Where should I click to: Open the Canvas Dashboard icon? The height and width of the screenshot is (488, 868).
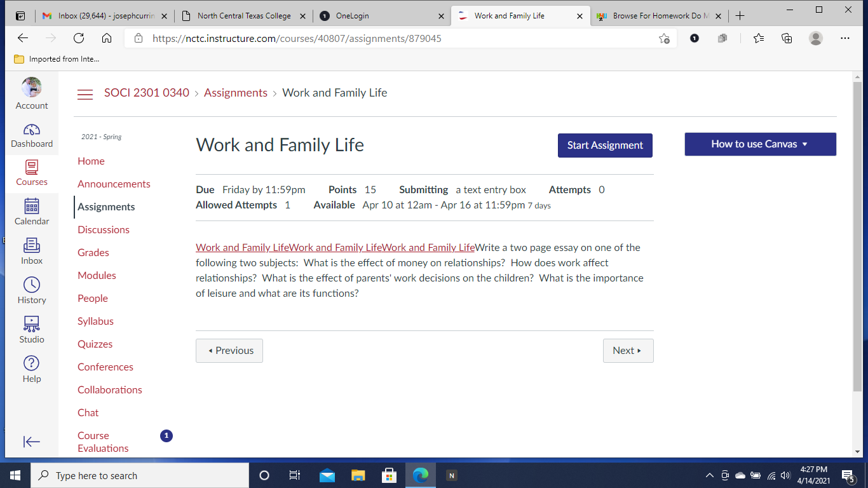point(32,130)
